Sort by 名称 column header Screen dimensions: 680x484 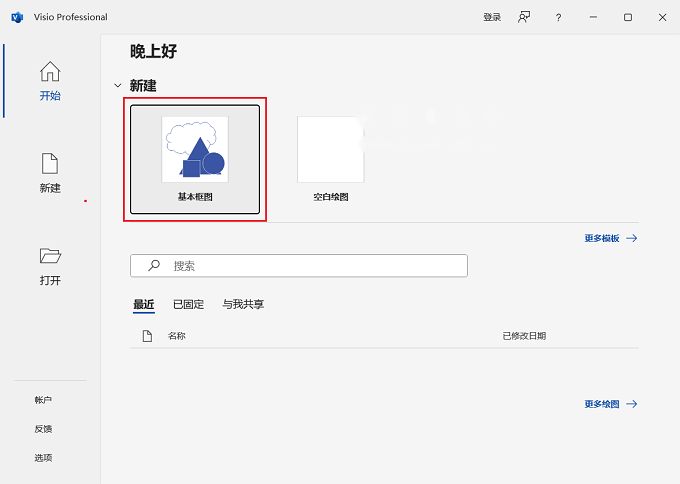(177, 336)
